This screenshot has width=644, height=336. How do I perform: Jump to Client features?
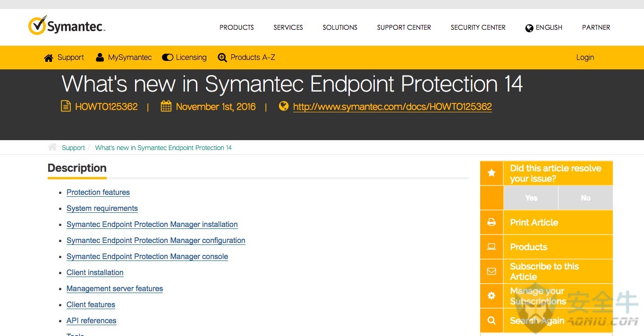[91, 305]
